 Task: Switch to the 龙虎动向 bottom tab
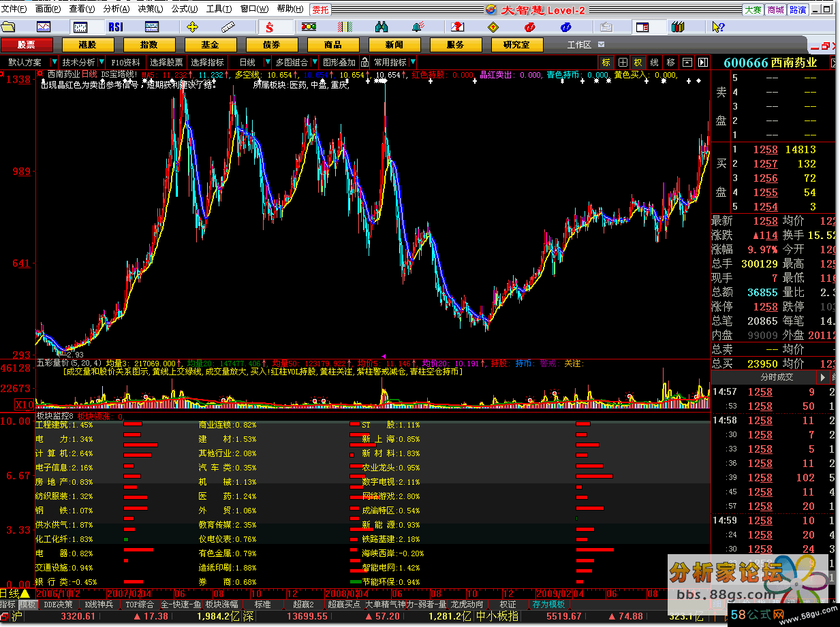[x=467, y=604]
